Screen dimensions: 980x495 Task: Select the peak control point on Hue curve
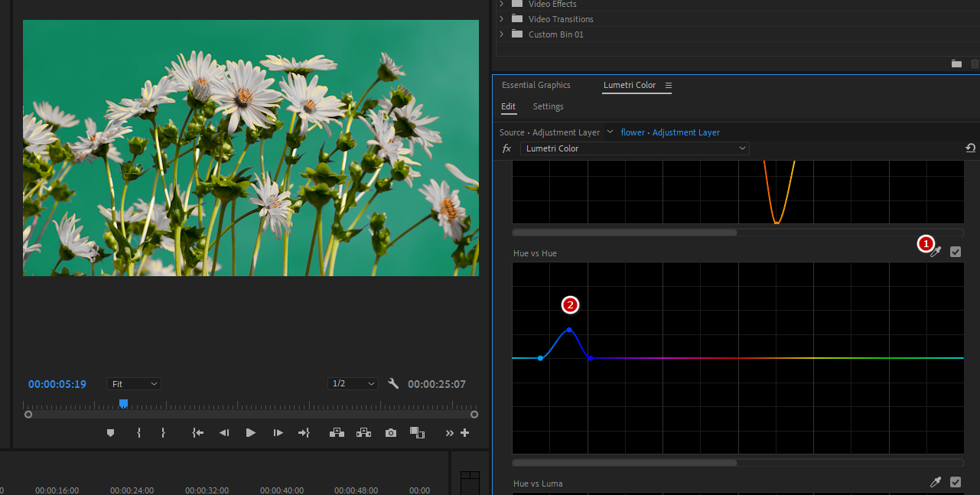(x=569, y=330)
